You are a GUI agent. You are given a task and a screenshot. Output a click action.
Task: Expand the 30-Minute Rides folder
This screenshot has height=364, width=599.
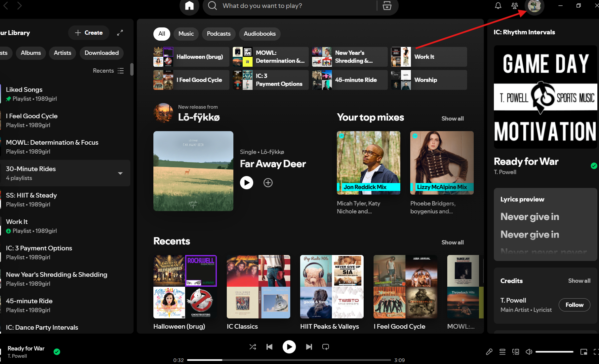(x=120, y=173)
